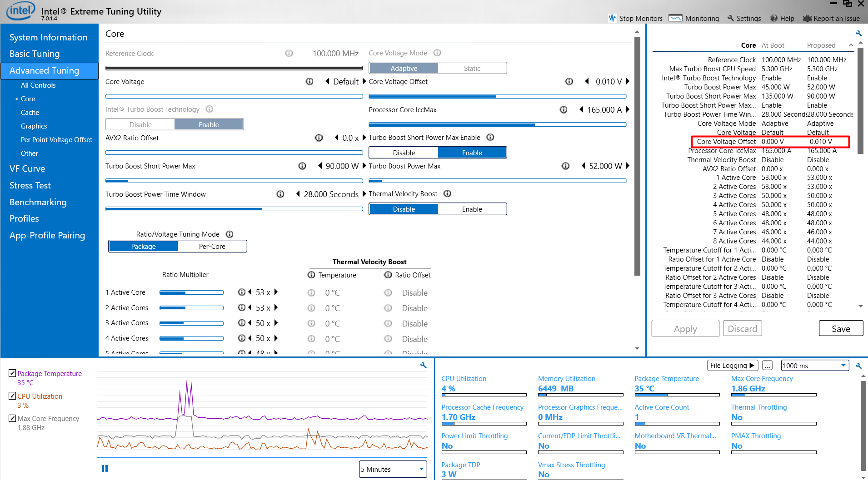Disable Turbo Boost Short Power Max
Viewport: 868px width, 480px height.
[404, 153]
